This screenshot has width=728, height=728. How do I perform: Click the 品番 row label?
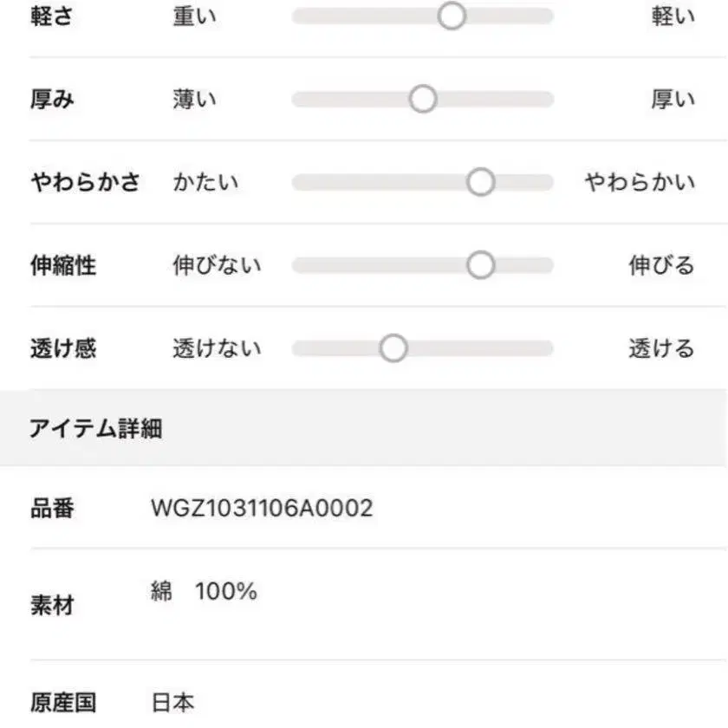(52, 509)
